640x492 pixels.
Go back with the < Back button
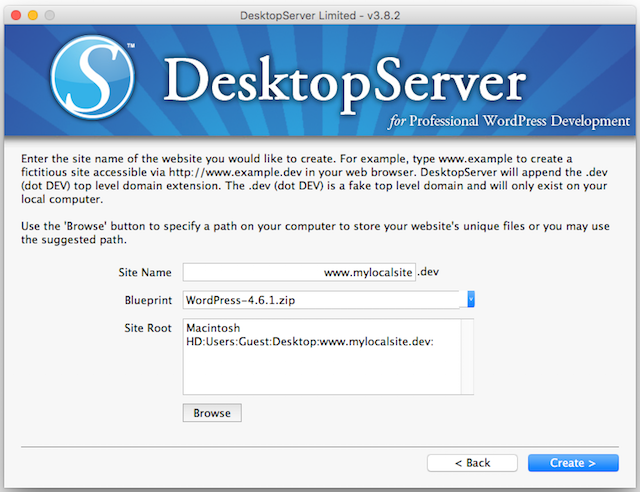coord(472,463)
